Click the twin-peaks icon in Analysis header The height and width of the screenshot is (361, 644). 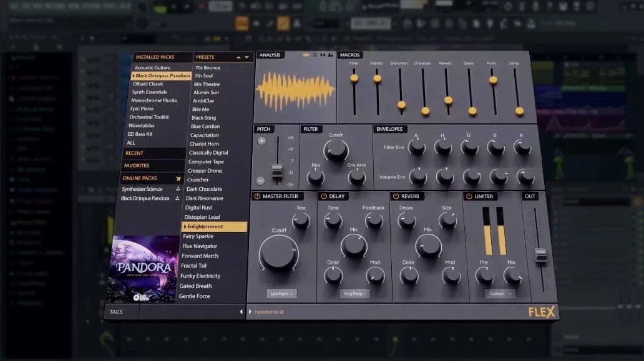click(330, 55)
